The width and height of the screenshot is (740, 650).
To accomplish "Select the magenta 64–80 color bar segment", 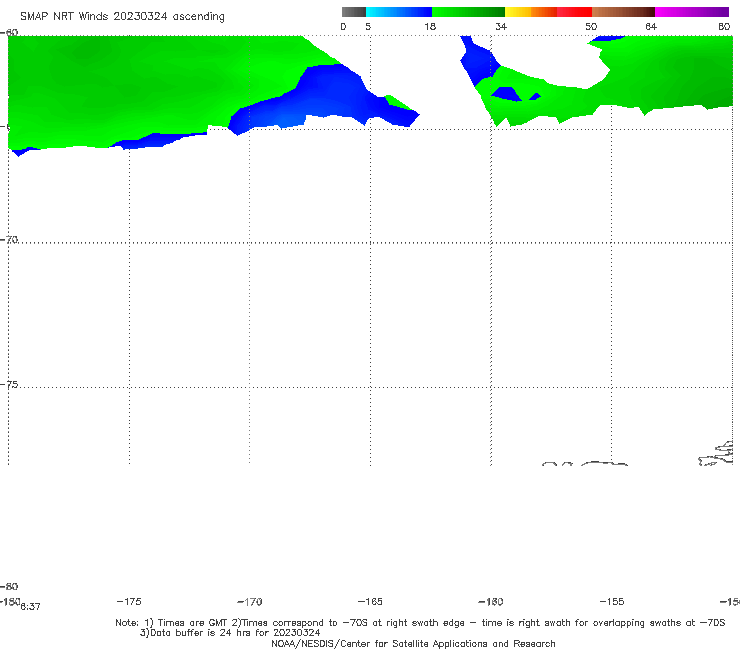I will pyautogui.click(x=692, y=12).
